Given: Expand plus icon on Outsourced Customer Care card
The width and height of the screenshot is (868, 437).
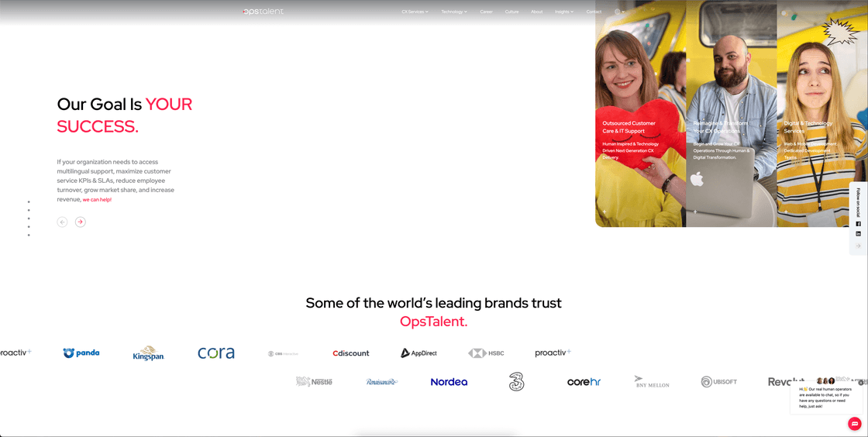Looking at the screenshot, I should 604,212.
